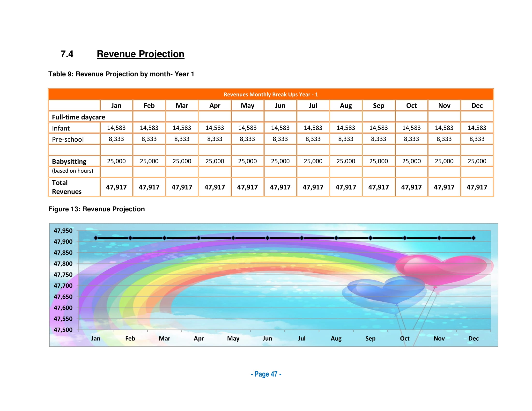Click the Pre-school row label
Image resolution: width=532 pixels, height=411 pixels.
click(x=68, y=139)
